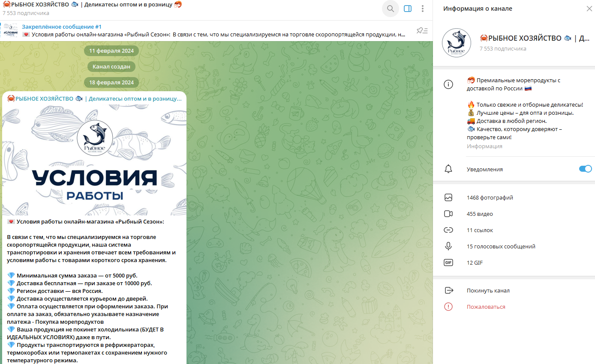This screenshot has width=595, height=364.
Task: Click subscriber count in chat header
Action: [26, 13]
